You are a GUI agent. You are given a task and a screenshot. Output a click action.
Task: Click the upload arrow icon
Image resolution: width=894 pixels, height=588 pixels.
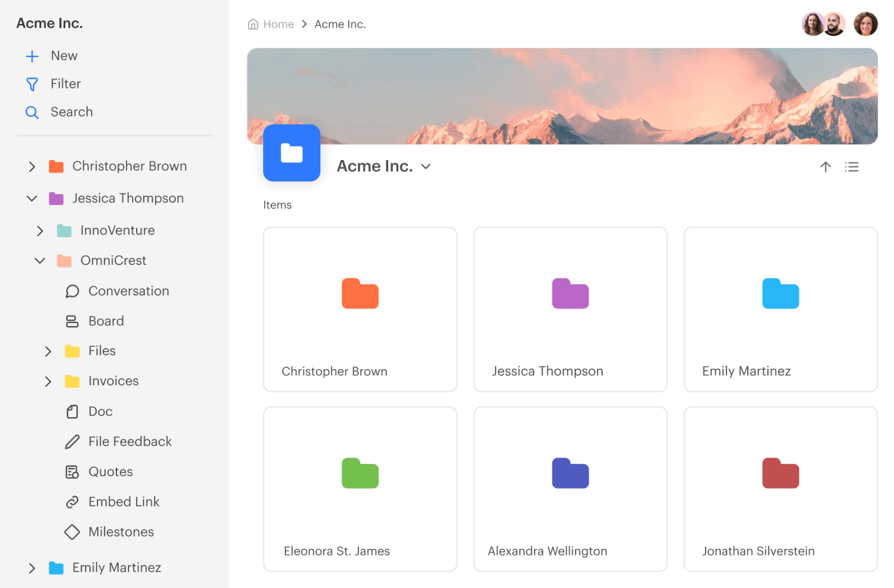(826, 167)
